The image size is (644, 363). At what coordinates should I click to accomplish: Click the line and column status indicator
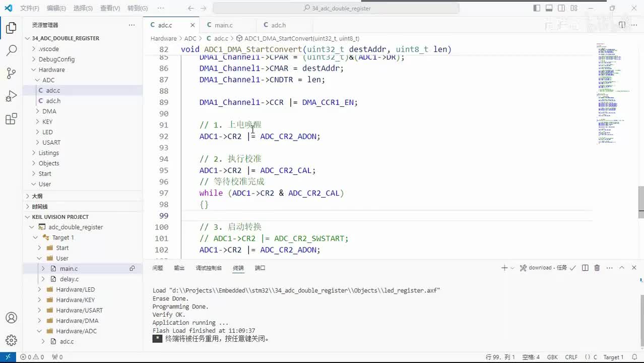(500, 357)
